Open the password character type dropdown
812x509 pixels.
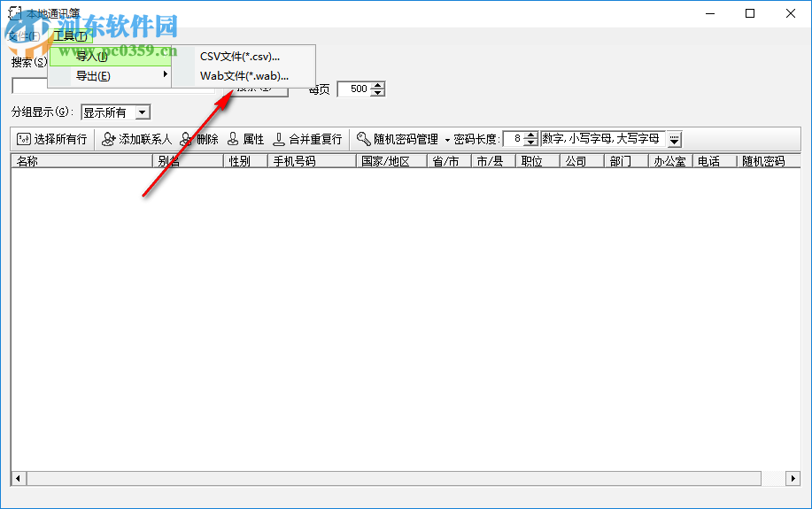point(674,139)
